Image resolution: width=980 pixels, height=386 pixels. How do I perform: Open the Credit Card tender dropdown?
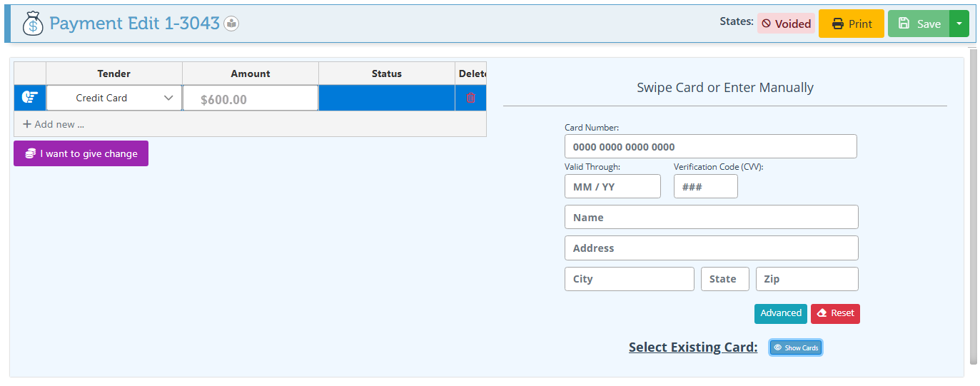(x=114, y=98)
